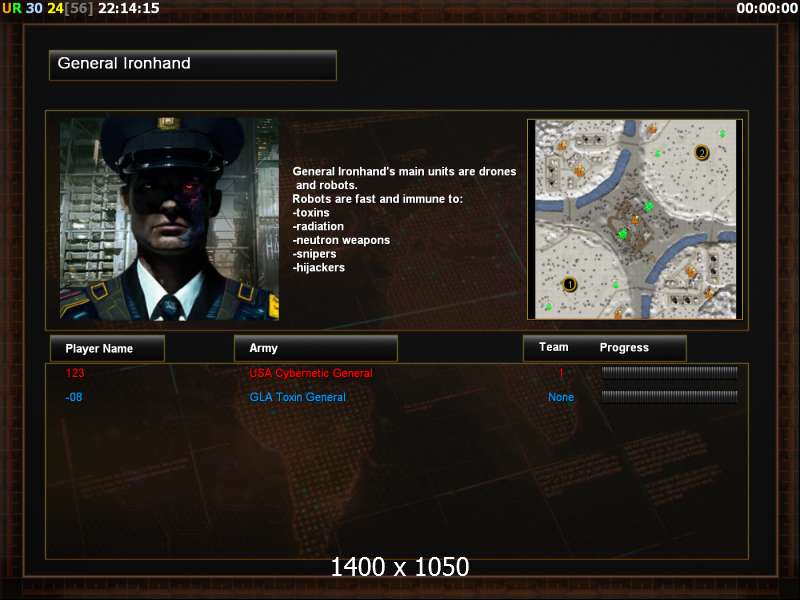The height and width of the screenshot is (600, 800).
Task: Select the USA Cybernetic General army entry
Action: click(x=311, y=373)
